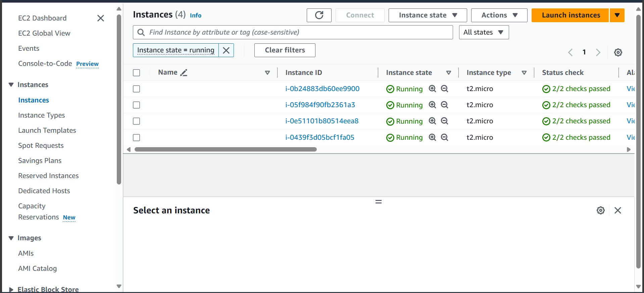The width and height of the screenshot is (644, 293).
Task: Open AMIs page
Action: click(26, 253)
